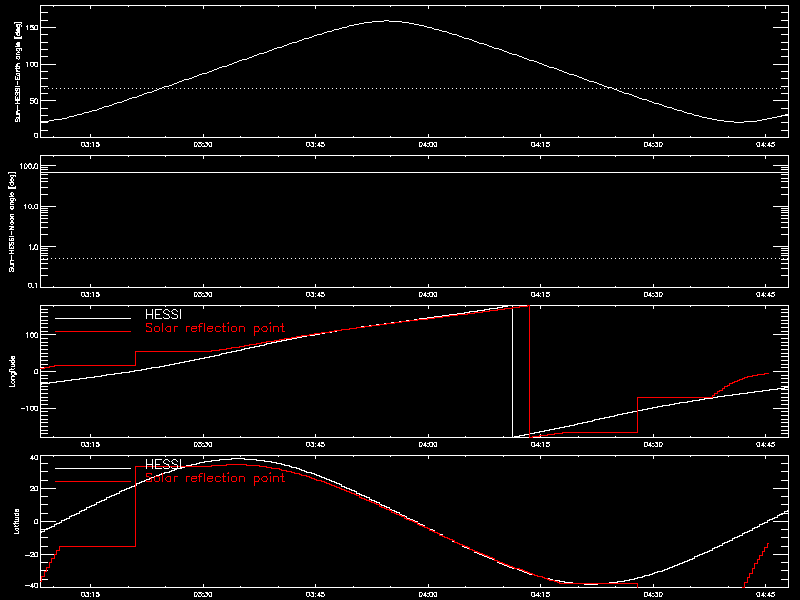Select "Solar reflection point" legend in Latitude panel
This screenshot has width=800, height=600.
point(215,478)
